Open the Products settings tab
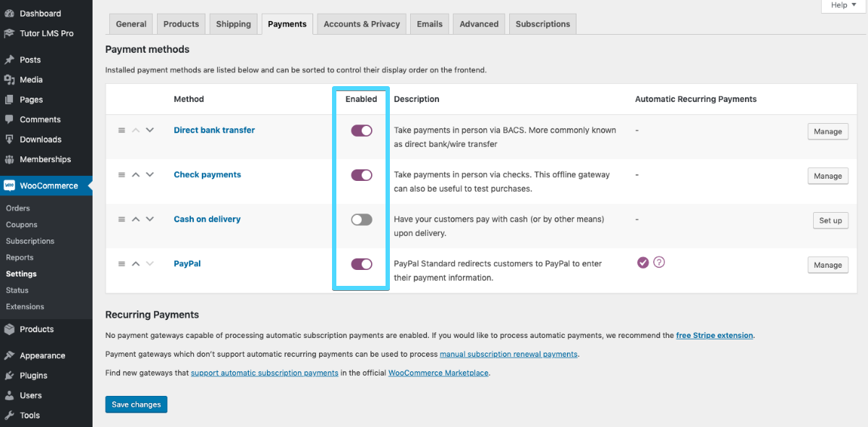868x427 pixels. [181, 24]
